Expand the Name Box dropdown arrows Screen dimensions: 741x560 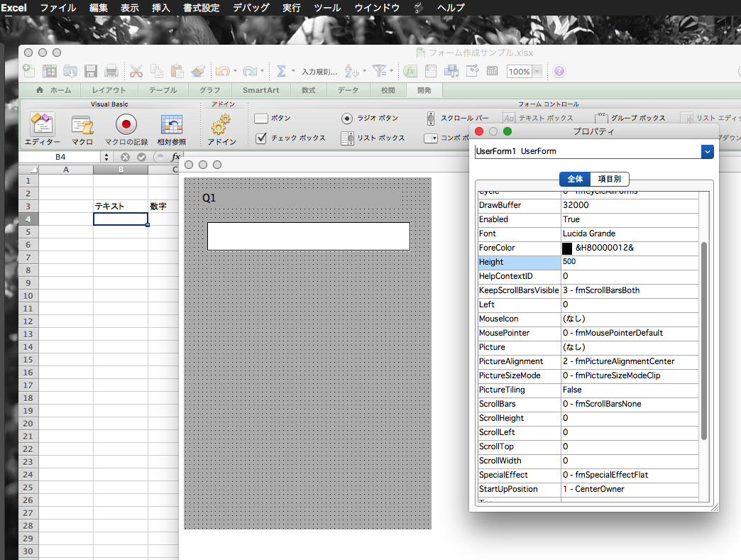tap(106, 157)
